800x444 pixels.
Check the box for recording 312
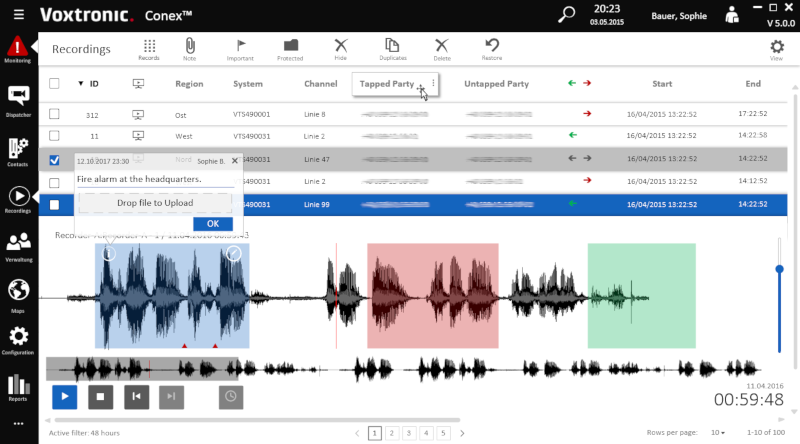click(54, 114)
